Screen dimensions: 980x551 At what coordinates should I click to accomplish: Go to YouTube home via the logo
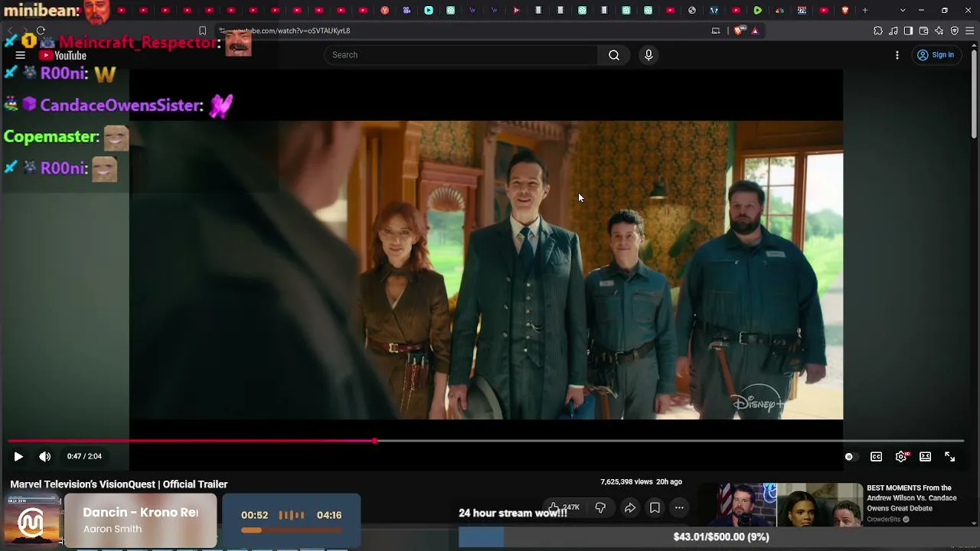(x=63, y=55)
